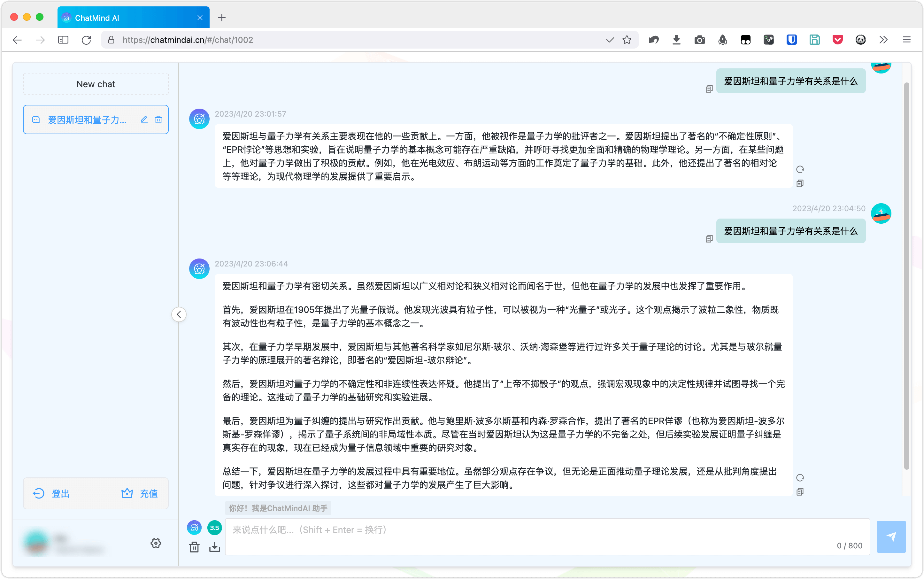The width and height of the screenshot is (924, 579).
Task: Click the download conversation icon
Action: (x=214, y=547)
